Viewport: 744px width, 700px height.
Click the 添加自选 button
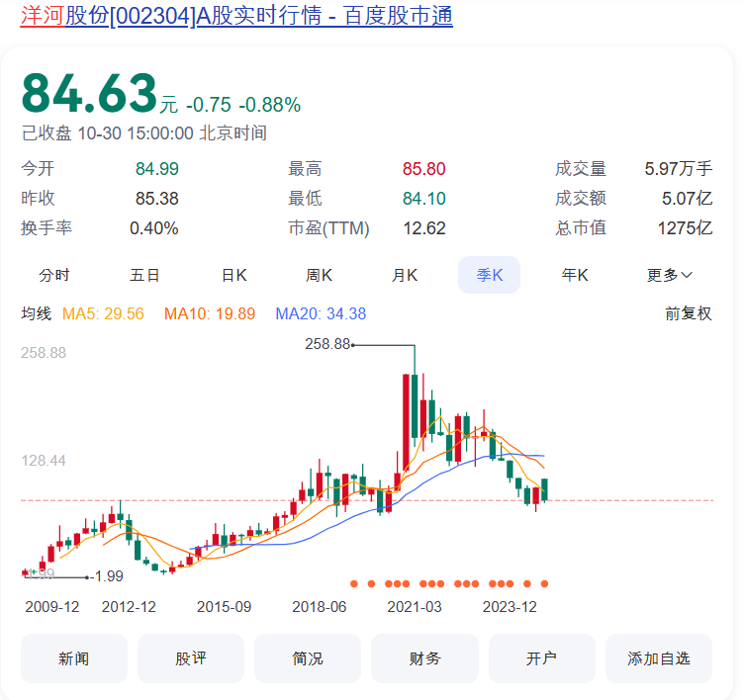click(x=659, y=658)
